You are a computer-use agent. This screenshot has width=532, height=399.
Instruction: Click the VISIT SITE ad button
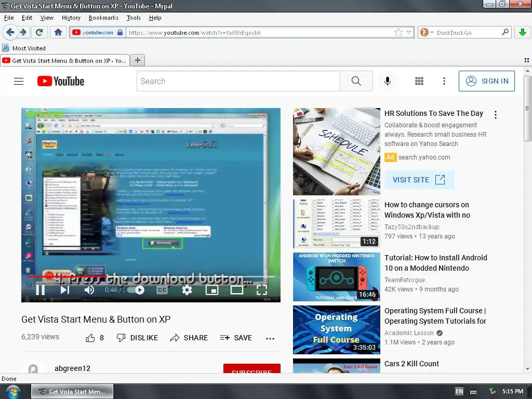[x=419, y=180]
